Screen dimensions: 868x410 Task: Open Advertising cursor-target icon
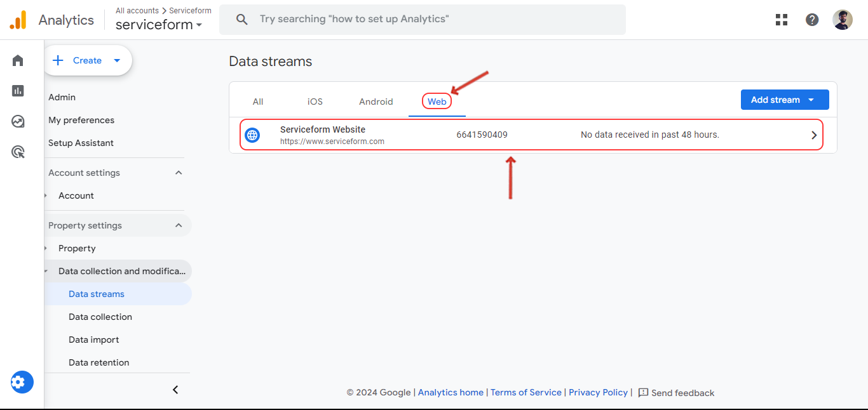point(18,152)
